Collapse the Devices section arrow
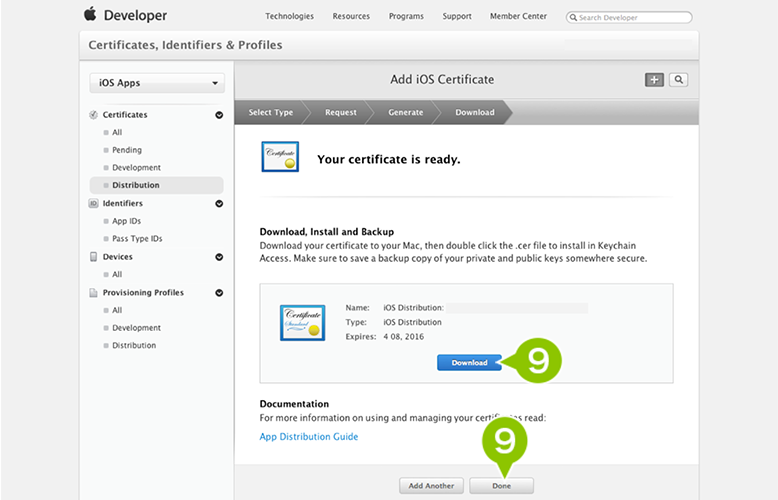 (x=219, y=257)
